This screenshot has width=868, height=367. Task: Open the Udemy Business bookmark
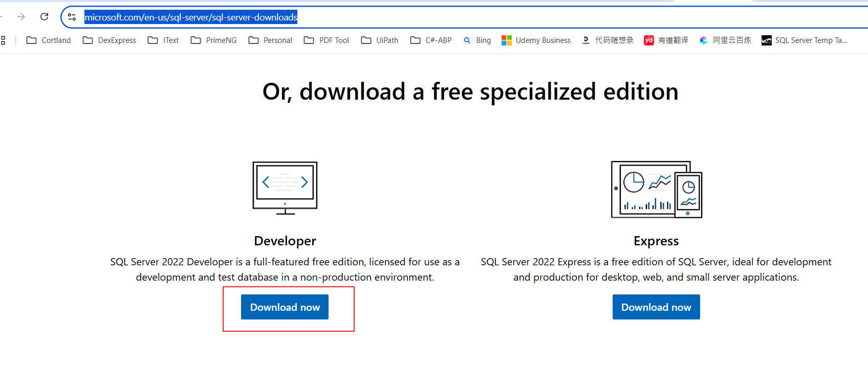(x=536, y=40)
